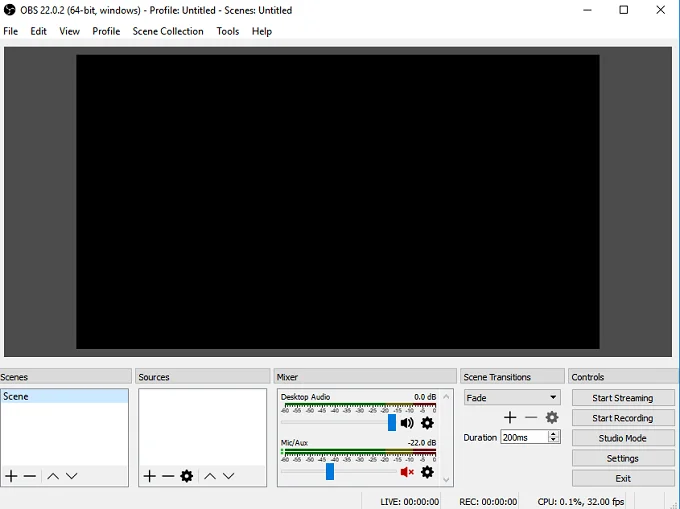Image resolution: width=680 pixels, height=509 pixels.
Task: Open source properties gear icon
Action: (x=186, y=476)
